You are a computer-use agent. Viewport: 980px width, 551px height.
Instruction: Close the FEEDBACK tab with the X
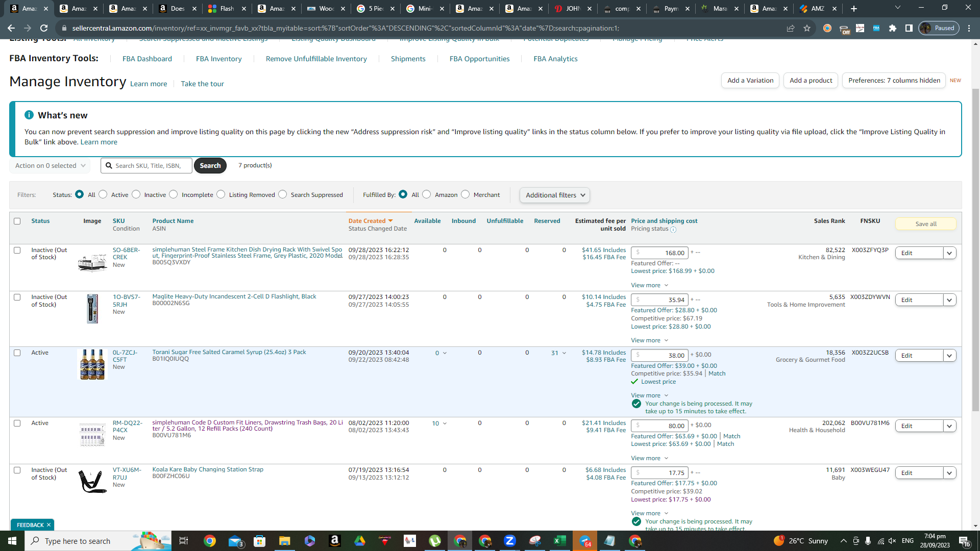(48, 525)
